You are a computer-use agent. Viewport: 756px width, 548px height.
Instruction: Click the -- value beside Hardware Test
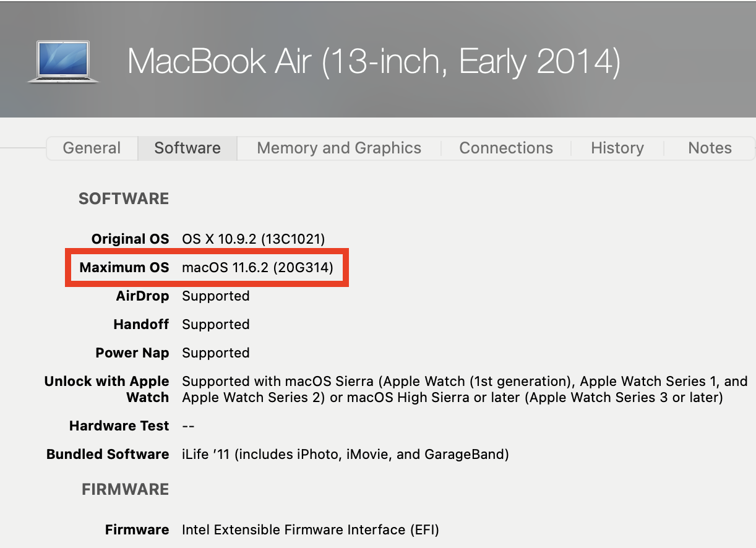[189, 426]
